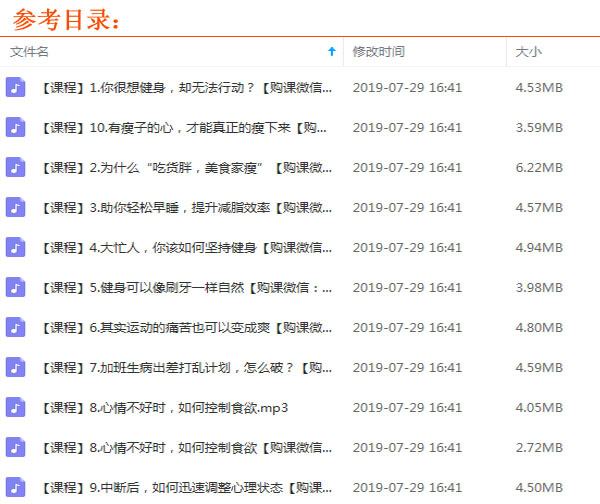Open file 6.其实运动的痛苦也可以变成爽
The height and width of the screenshot is (504, 600).
[x=185, y=327]
